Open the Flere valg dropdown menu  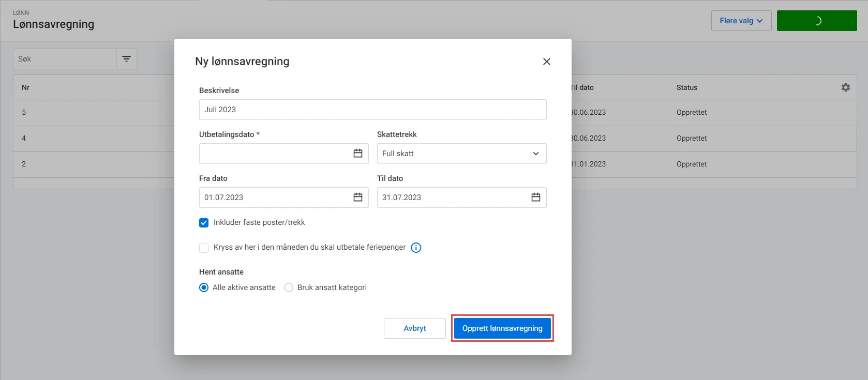[x=741, y=21]
